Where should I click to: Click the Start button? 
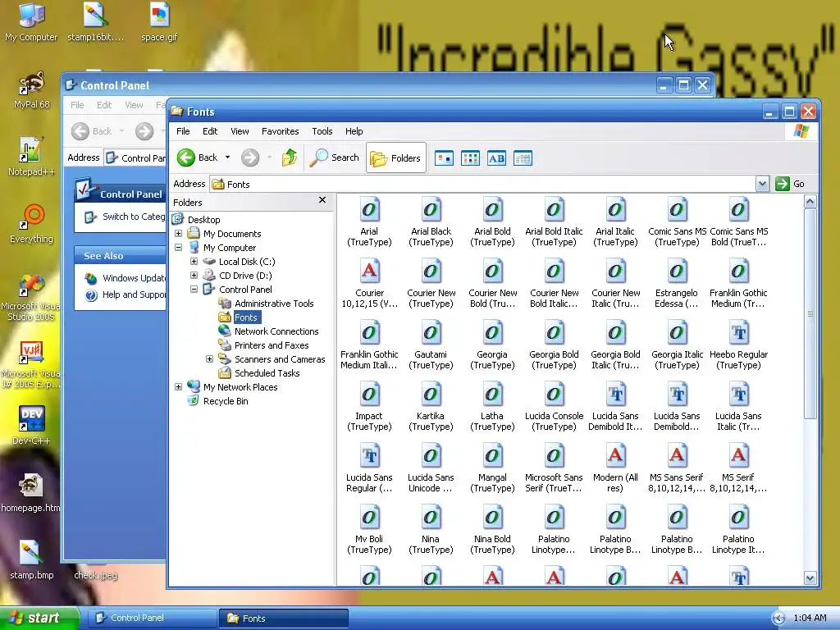pos(39,619)
